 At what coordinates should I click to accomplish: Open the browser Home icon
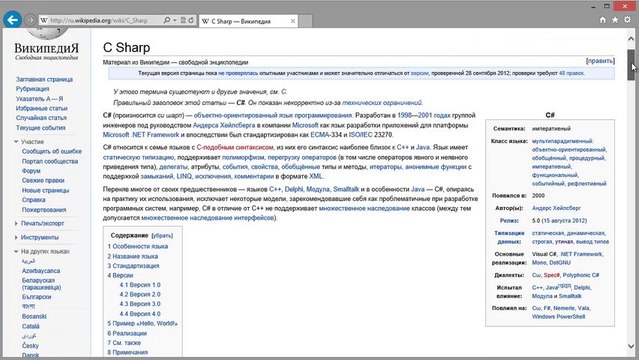tap(603, 20)
